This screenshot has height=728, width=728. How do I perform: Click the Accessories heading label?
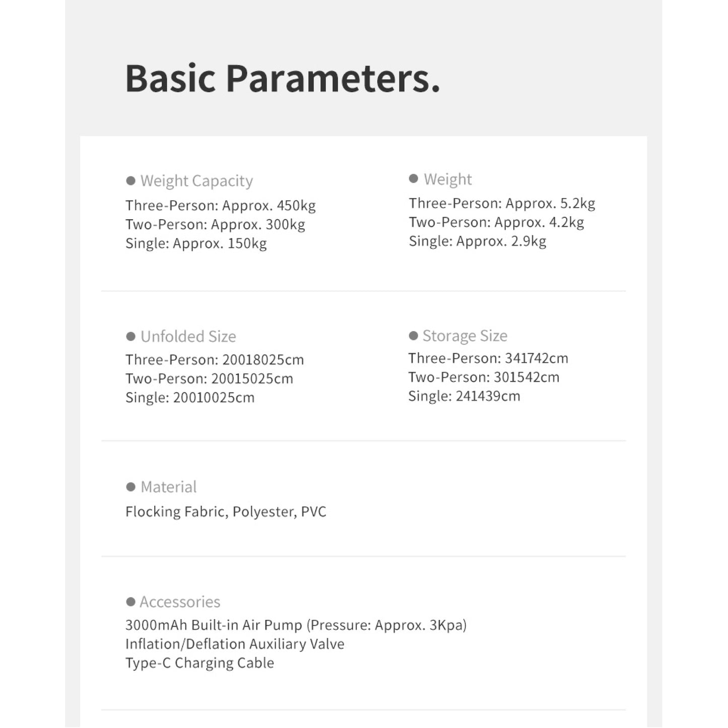(180, 602)
